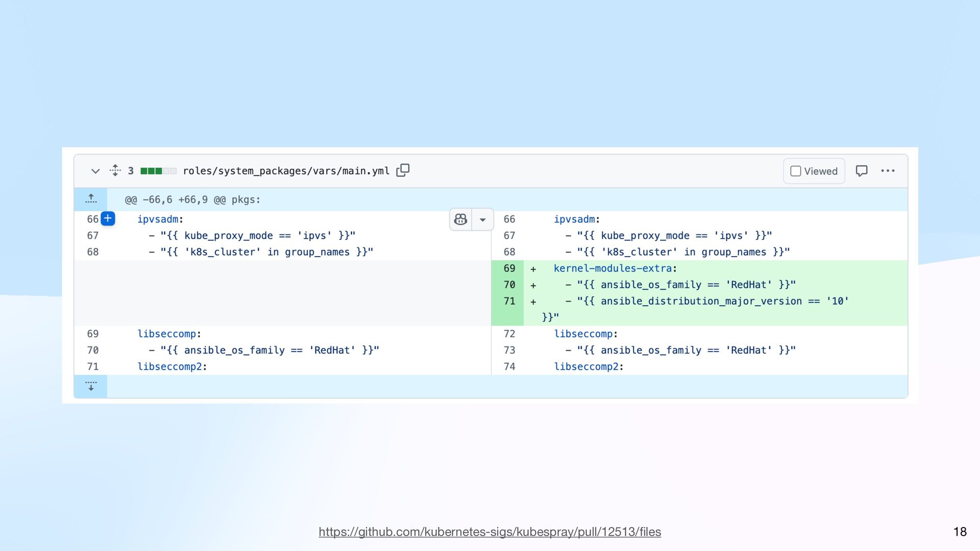The image size is (980, 551).
Task: Select added line number 69
Action: (x=509, y=268)
